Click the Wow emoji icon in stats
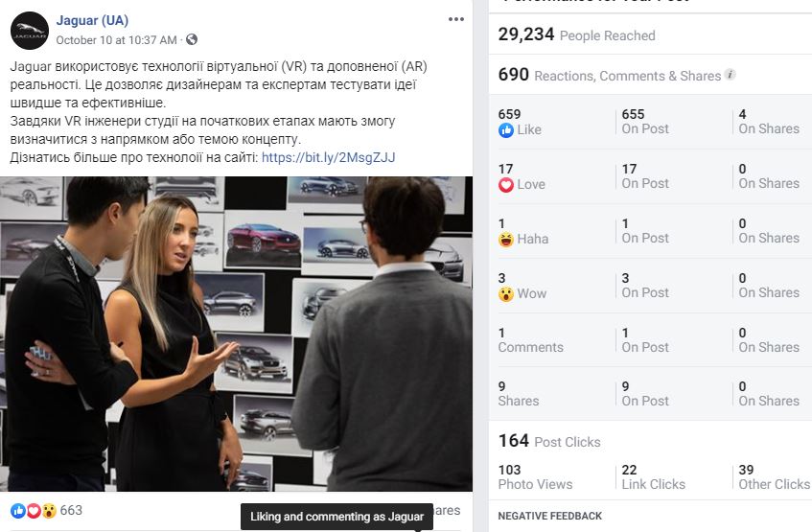812x532 pixels. [x=506, y=294]
